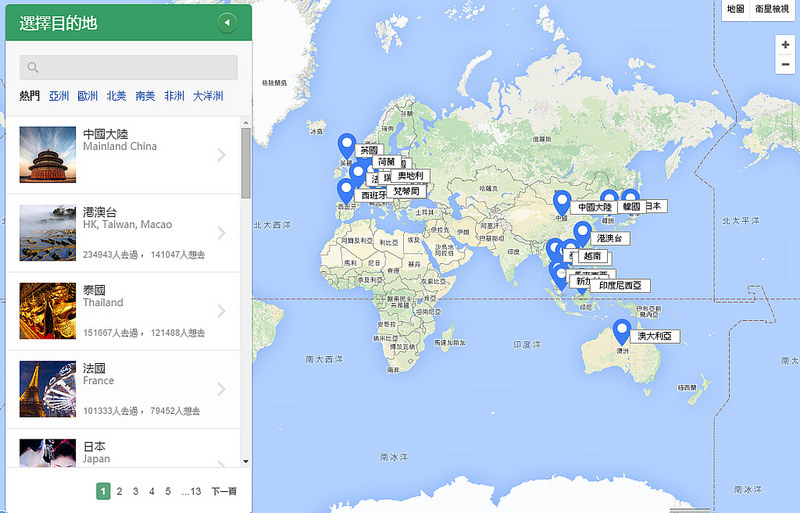Switch map to 衛星檢視 view
Image resolution: width=800 pixels, height=513 pixels.
(772, 9)
